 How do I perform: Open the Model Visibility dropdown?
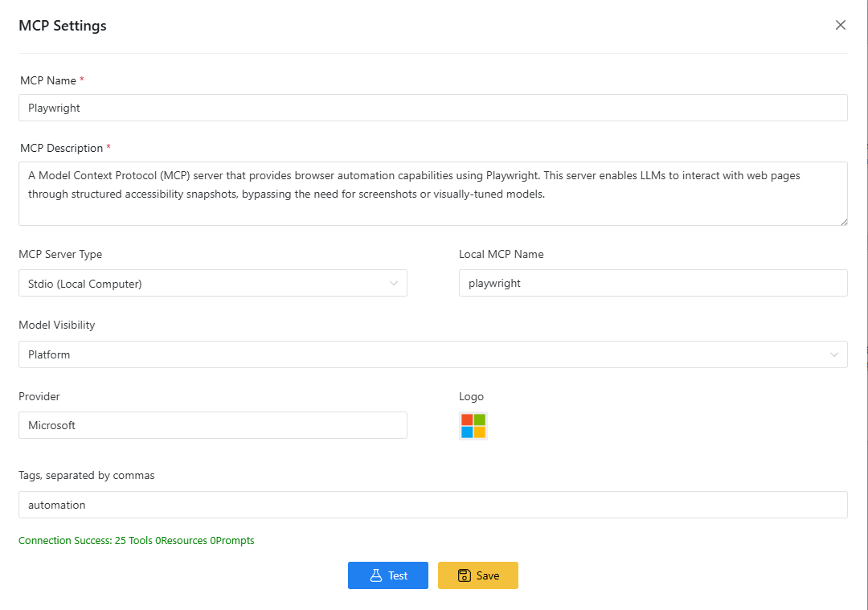[x=432, y=354]
